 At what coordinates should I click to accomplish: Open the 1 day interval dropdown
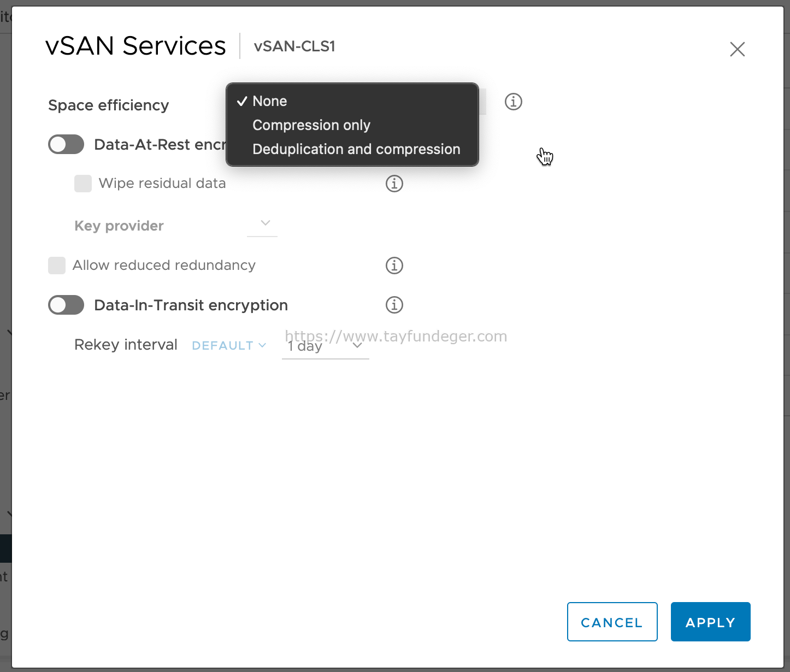tap(326, 346)
